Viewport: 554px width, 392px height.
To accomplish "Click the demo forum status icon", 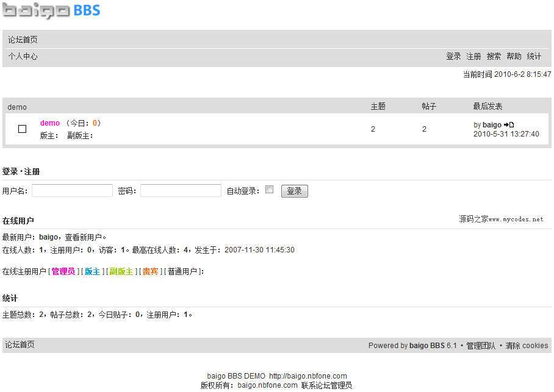I will click(x=22, y=129).
